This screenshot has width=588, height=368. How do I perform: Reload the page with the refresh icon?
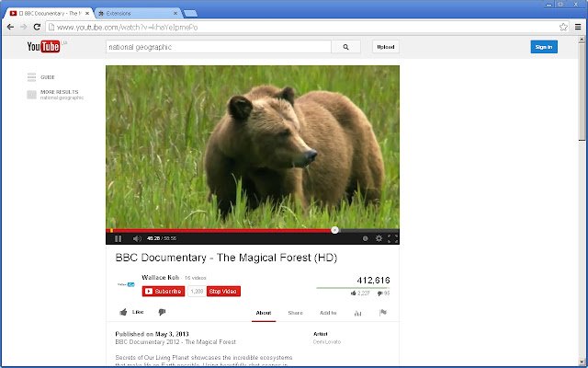pyautogui.click(x=37, y=27)
